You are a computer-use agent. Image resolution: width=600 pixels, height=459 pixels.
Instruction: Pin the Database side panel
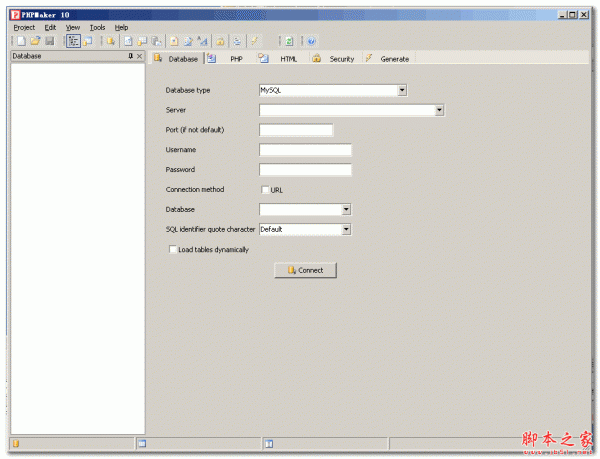click(130, 56)
